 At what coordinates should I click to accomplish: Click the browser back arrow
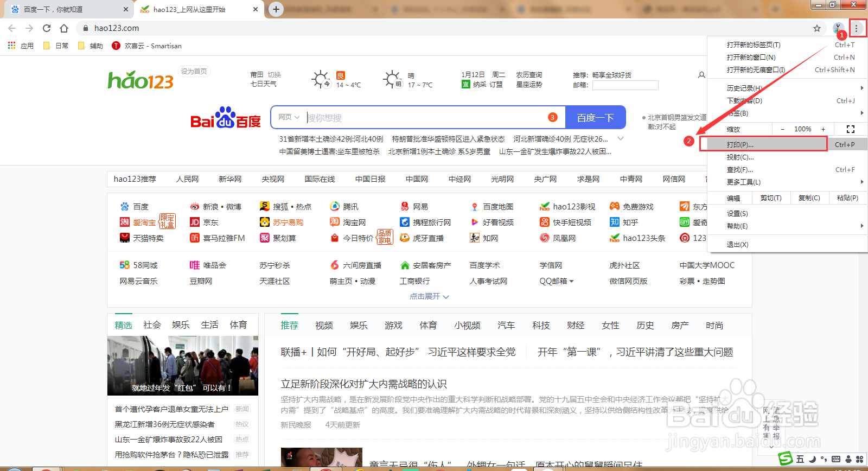pos(12,28)
